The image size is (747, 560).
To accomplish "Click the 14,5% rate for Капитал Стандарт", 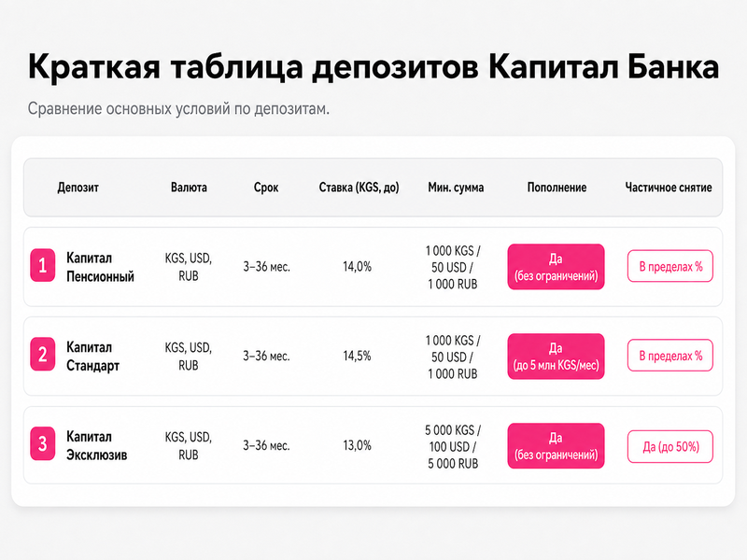I will 357,356.
